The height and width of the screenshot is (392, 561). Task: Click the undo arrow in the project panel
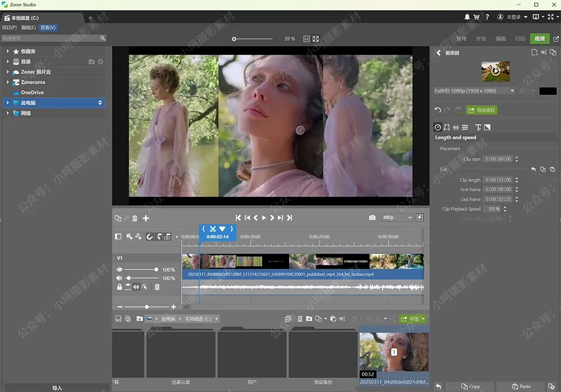[438, 110]
